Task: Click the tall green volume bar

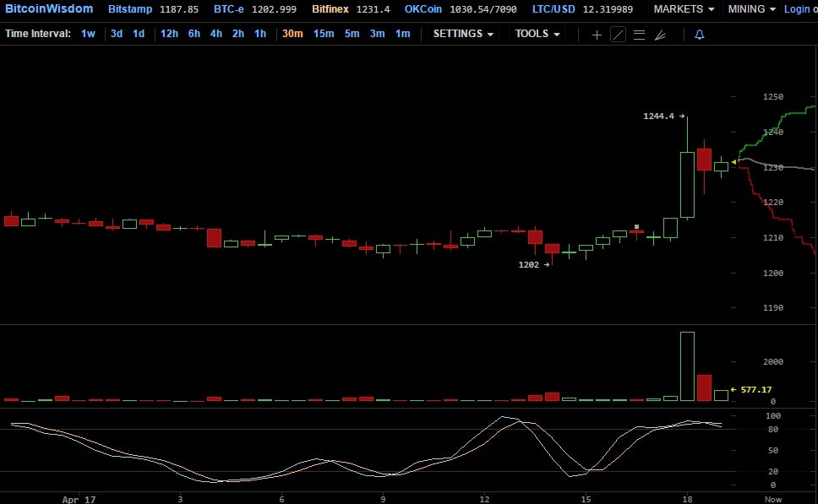Action: pos(687,366)
